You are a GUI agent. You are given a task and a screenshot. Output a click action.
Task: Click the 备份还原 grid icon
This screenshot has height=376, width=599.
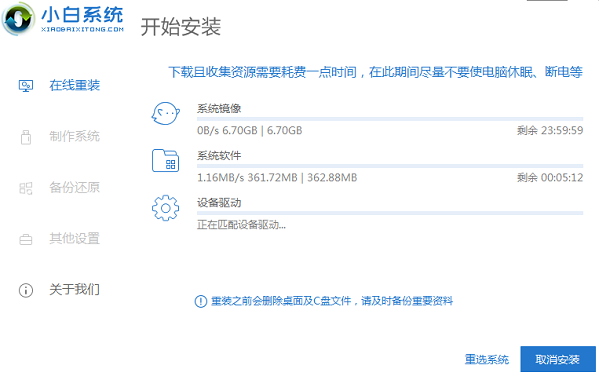point(26,188)
